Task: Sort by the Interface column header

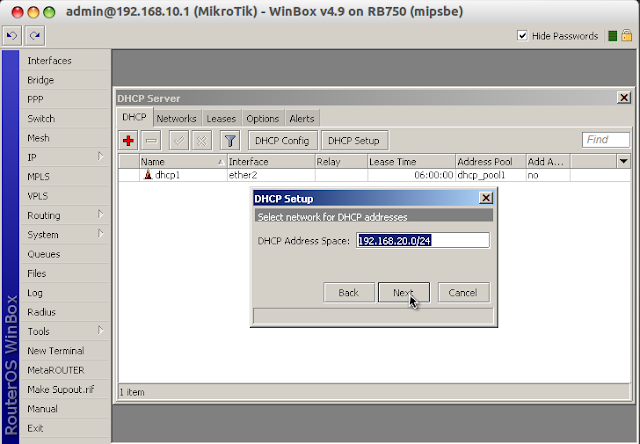Action: (271, 162)
